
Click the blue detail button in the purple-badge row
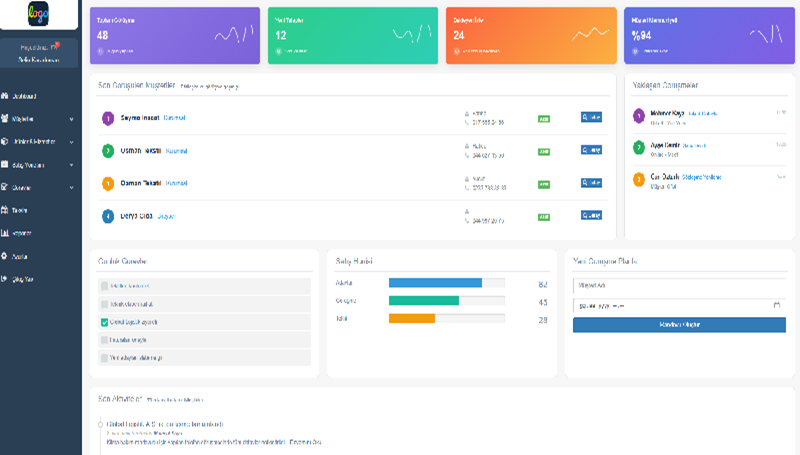(591, 117)
